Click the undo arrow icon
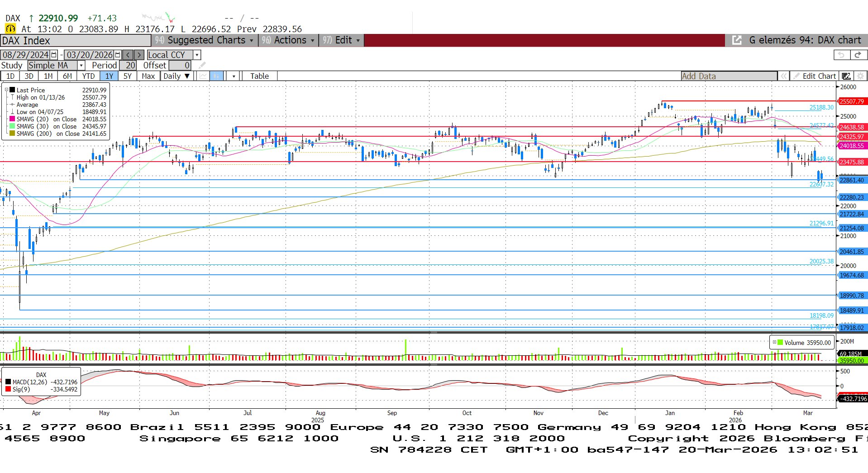 click(x=841, y=55)
